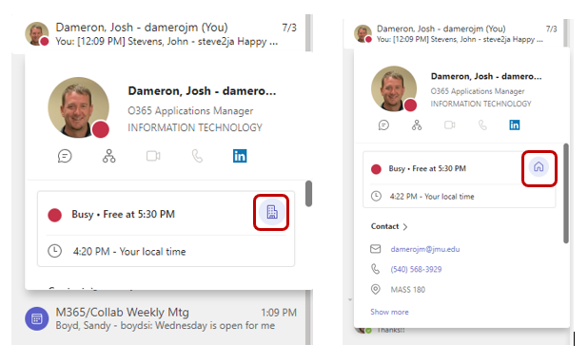Click small avatar in left chat list header

tap(37, 33)
